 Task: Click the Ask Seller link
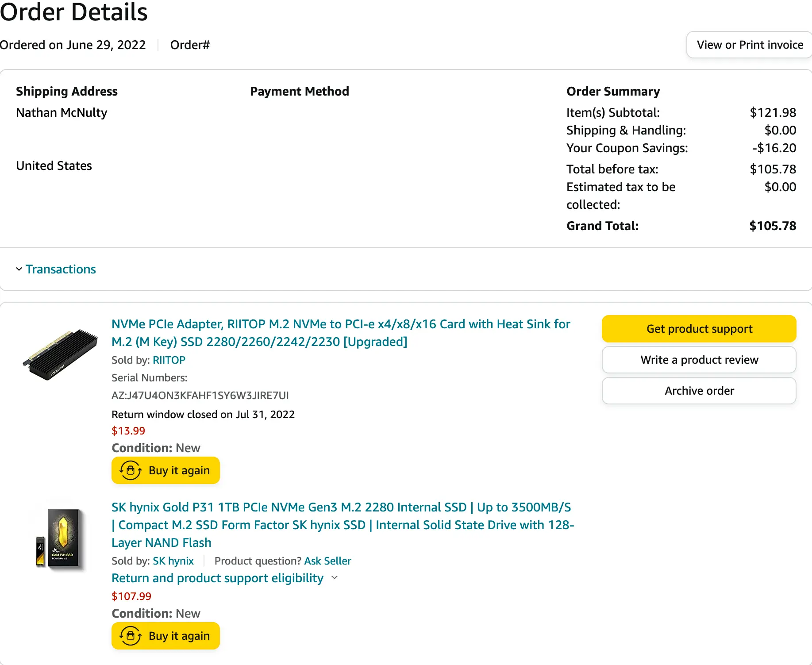[x=327, y=561]
